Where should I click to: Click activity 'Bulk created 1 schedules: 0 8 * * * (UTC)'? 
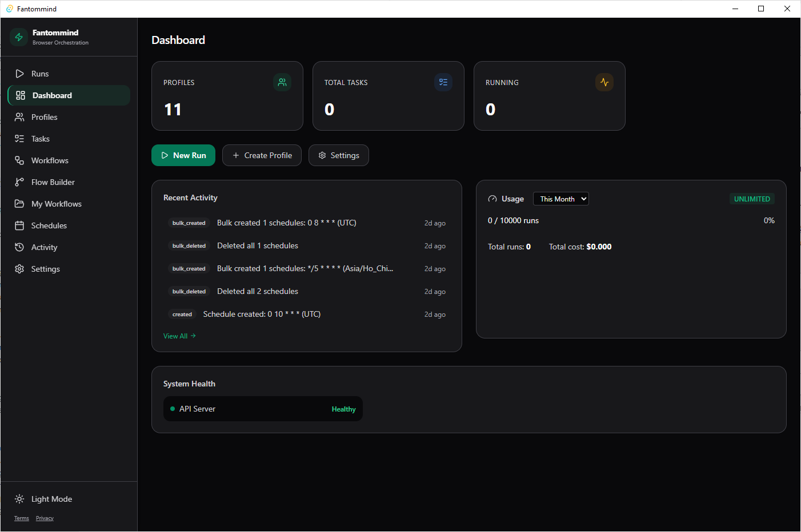tap(306, 223)
